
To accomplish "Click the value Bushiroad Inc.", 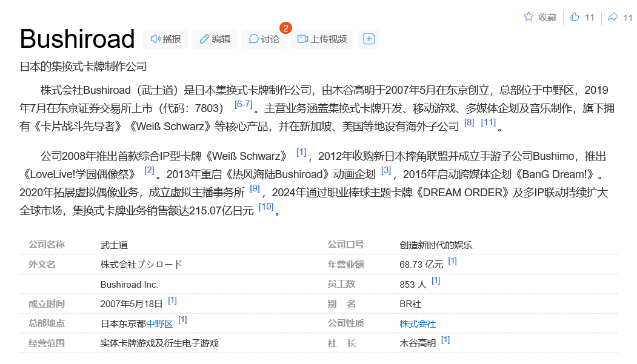I will pos(129,285).
